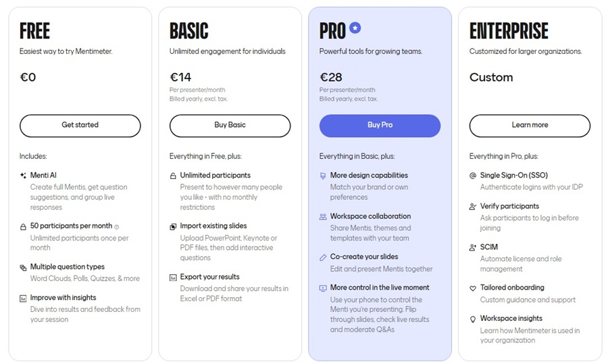Click the Co-create your slides pencil icon

click(323, 257)
